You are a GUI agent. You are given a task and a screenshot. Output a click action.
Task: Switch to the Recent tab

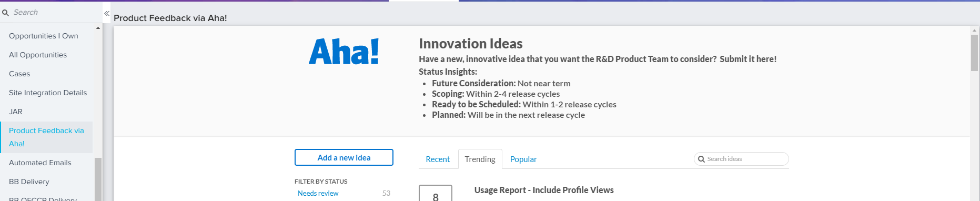[x=438, y=159]
